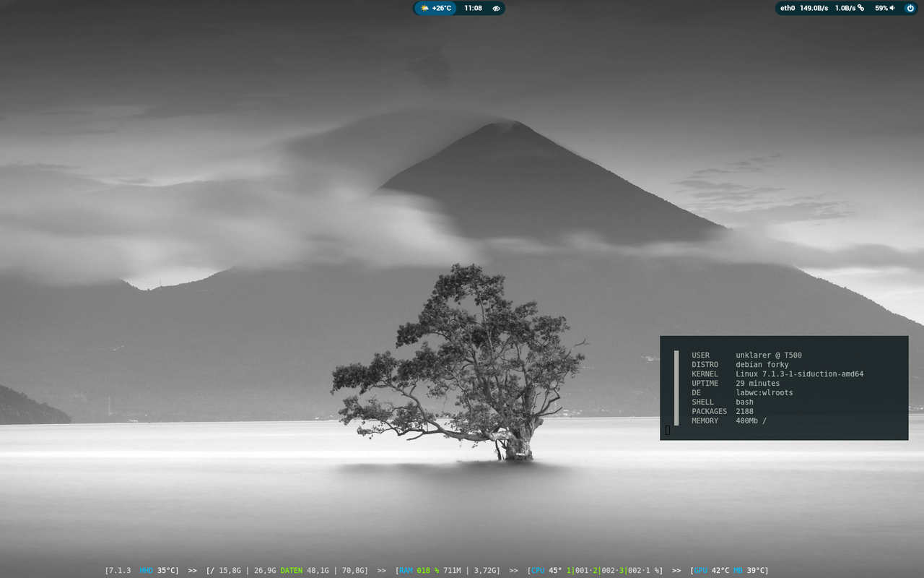Image resolution: width=924 pixels, height=578 pixels.
Task: Click the terminal USER line unklarer @ T500
Action: tap(746, 355)
